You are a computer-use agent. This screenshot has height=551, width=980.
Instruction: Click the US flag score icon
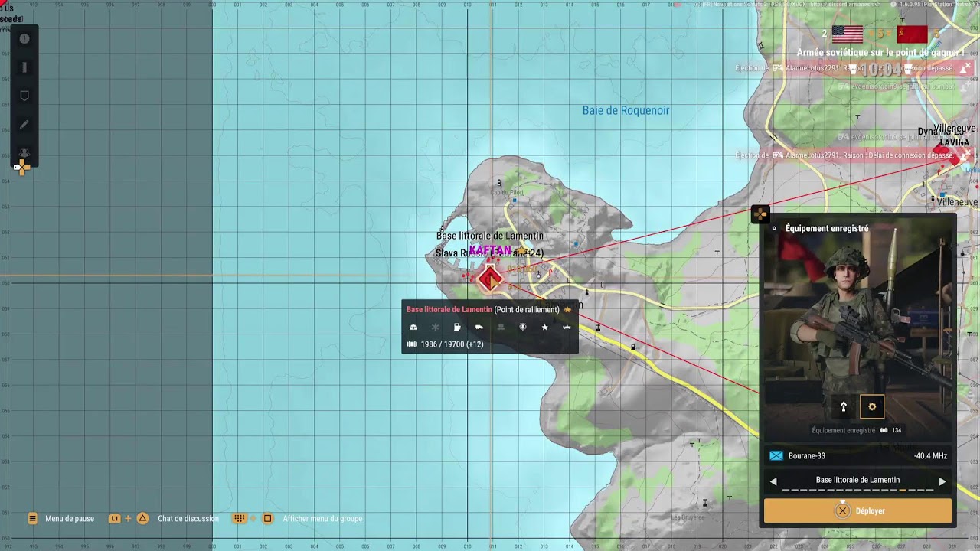848,34
